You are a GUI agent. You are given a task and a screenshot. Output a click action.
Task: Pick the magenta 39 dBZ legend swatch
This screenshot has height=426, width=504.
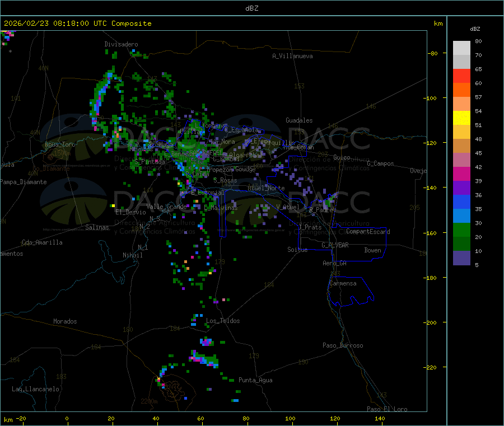point(461,174)
